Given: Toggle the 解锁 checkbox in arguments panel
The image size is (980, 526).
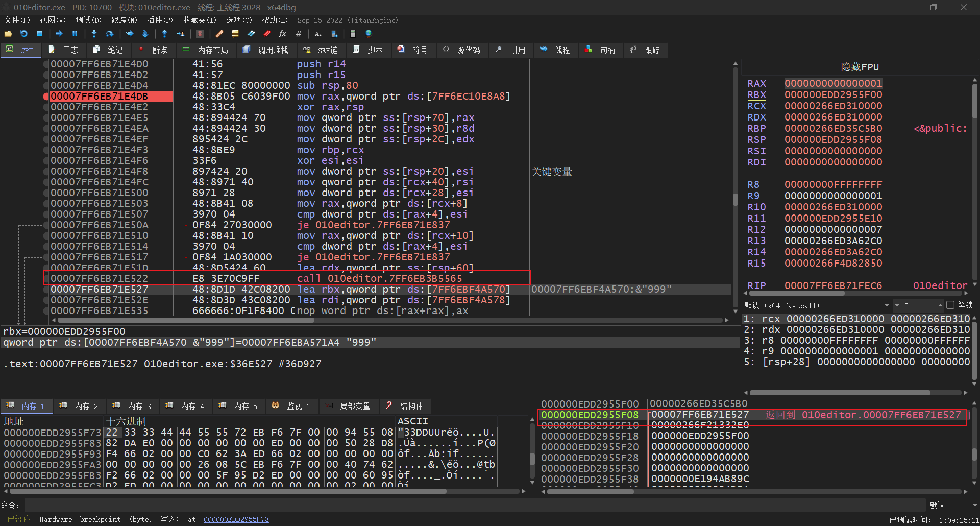Looking at the screenshot, I should [950, 305].
